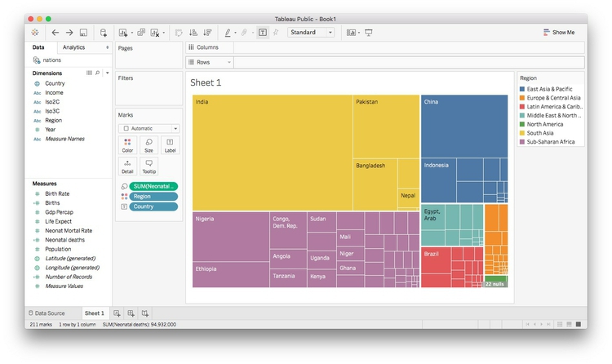Click the Undo back arrow

[x=55, y=33]
